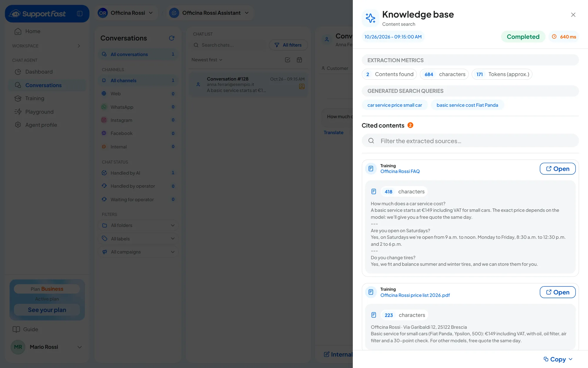Select the WhatsApp channel filter
588x368 pixels.
pos(138,107)
